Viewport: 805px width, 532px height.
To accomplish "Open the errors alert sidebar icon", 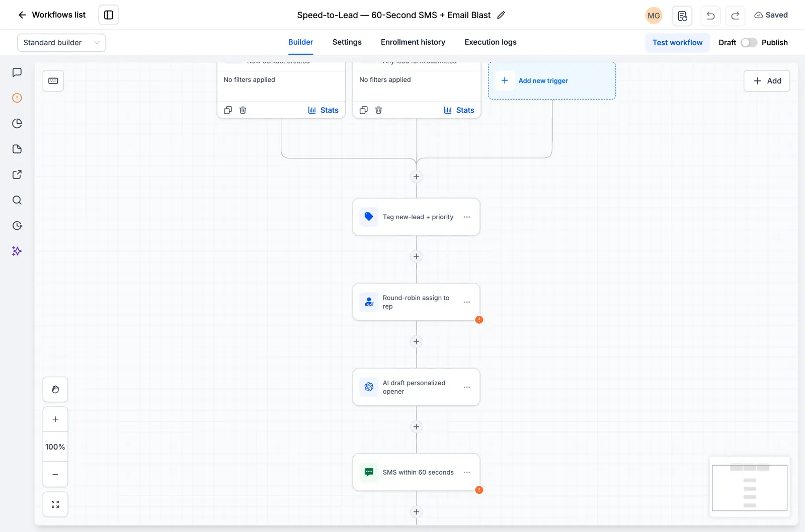I will tap(17, 98).
